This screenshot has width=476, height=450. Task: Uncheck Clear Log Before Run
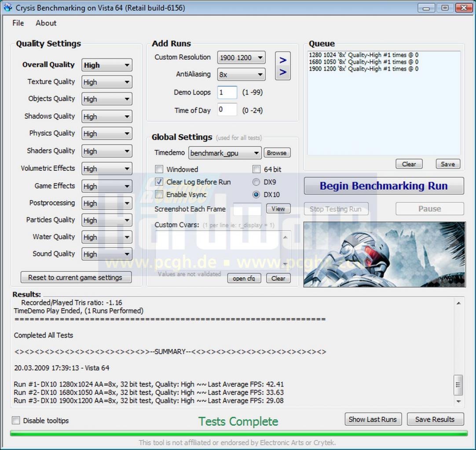click(x=159, y=182)
